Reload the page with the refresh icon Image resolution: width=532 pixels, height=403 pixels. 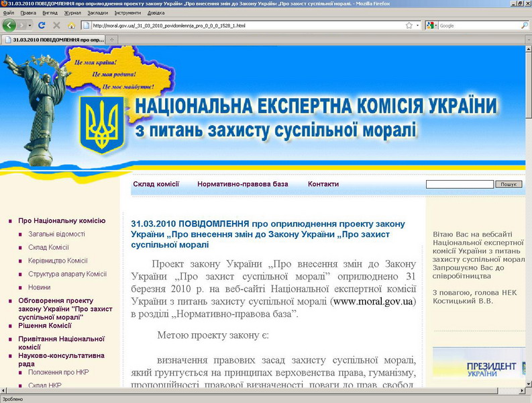[x=42, y=26]
